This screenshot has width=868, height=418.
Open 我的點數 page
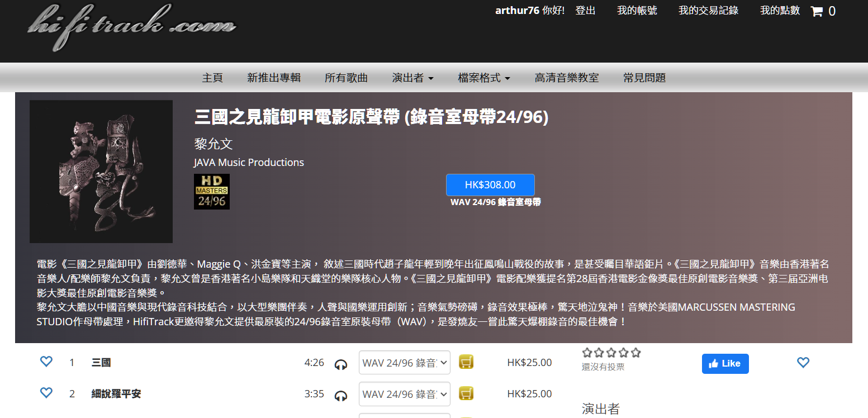pyautogui.click(x=780, y=11)
